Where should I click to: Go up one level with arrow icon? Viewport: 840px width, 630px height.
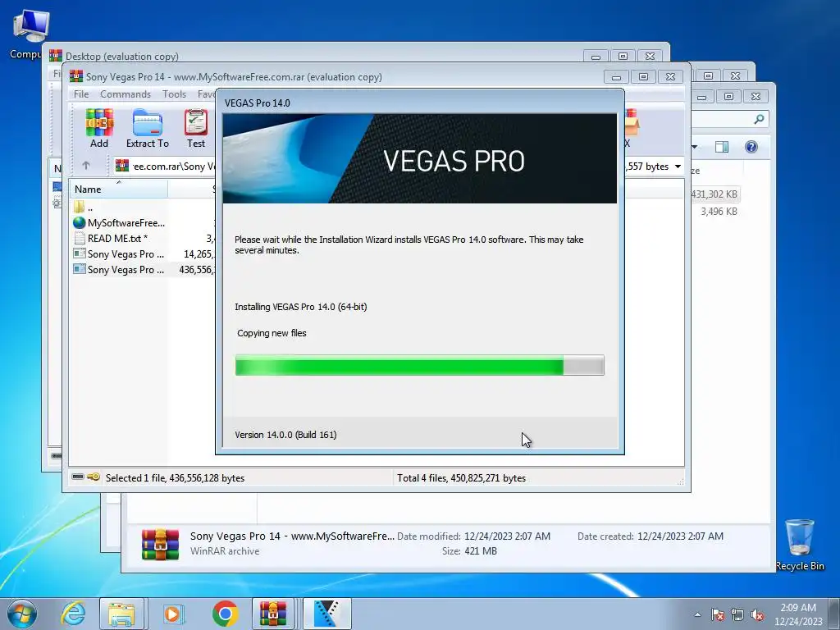tap(85, 166)
